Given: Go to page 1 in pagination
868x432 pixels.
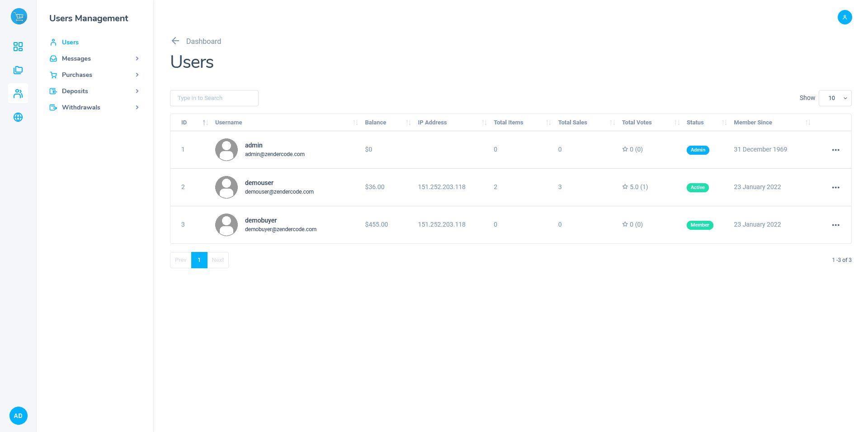Looking at the screenshot, I should [199, 260].
